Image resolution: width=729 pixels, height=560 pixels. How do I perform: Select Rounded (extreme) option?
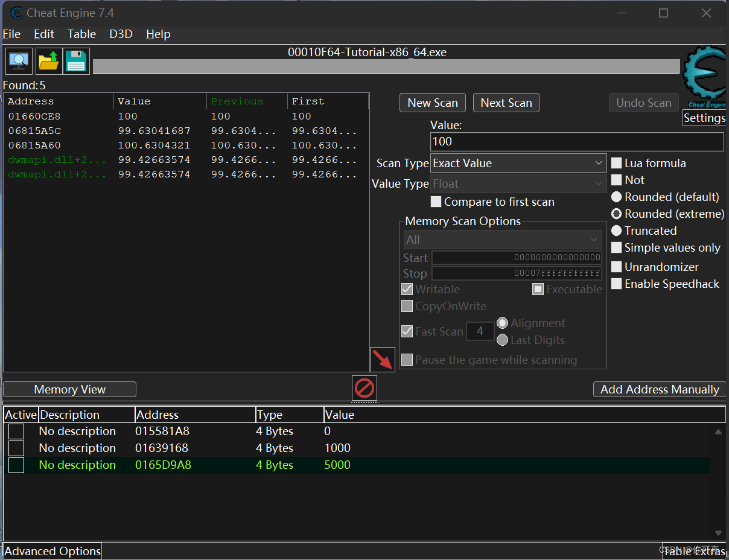(617, 214)
